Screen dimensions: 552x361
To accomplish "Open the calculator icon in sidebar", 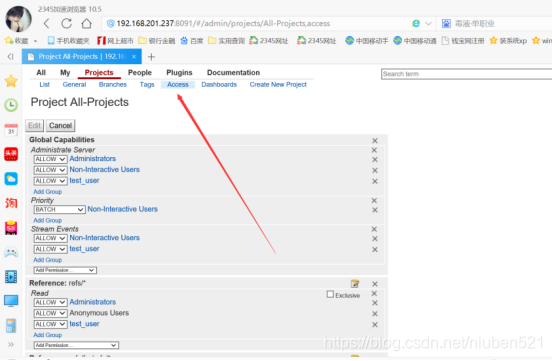I will coord(11,325).
